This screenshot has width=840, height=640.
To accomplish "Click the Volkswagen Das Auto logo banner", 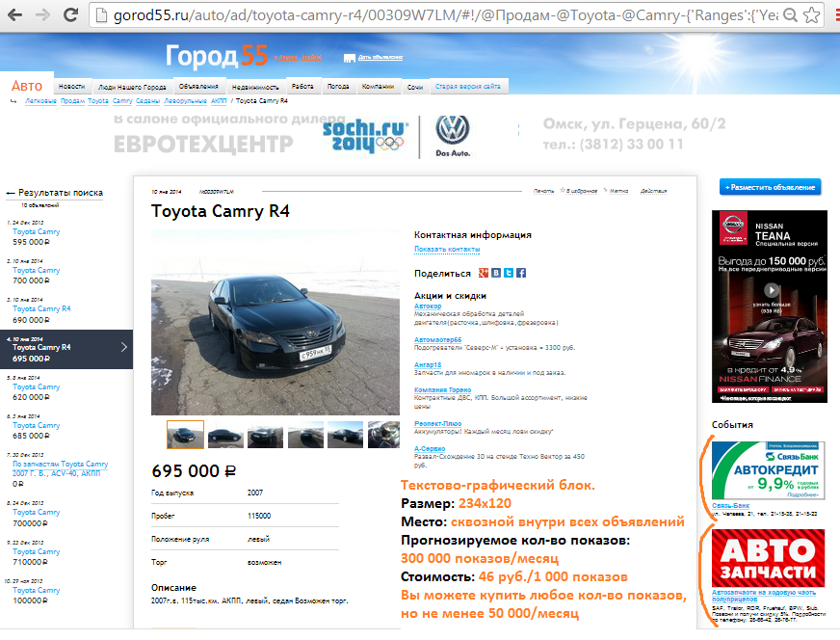I will pos(453,136).
